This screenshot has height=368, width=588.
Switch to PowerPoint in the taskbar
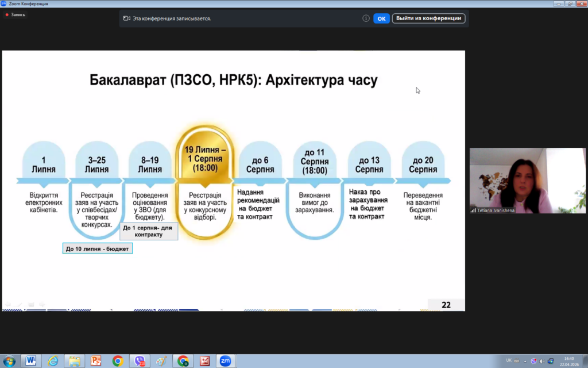coord(96,361)
